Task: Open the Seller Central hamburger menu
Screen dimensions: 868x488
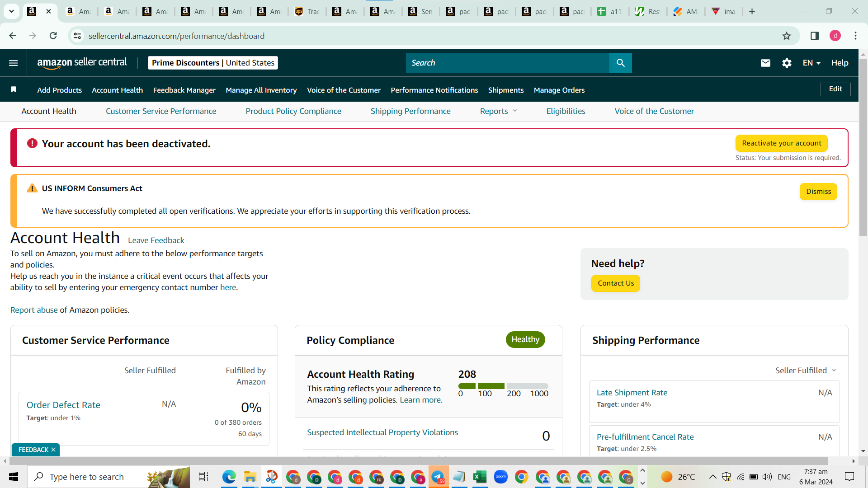Action: click(x=14, y=63)
